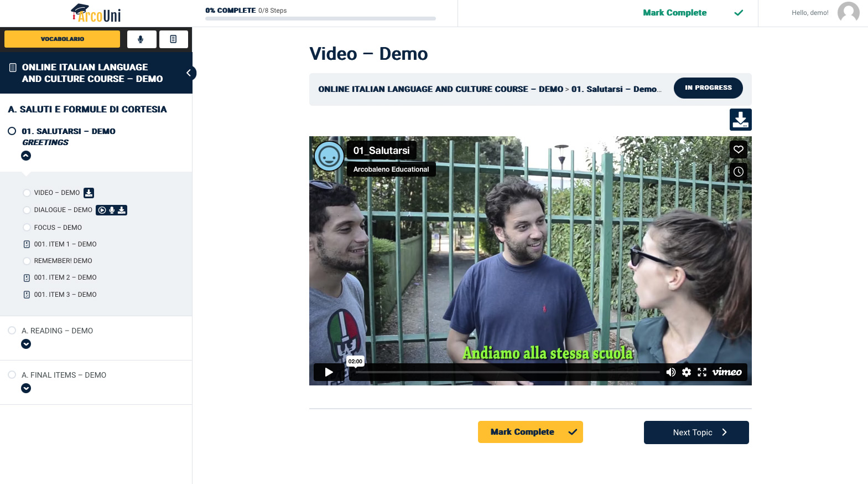The height and width of the screenshot is (484, 868).
Task: Click the download icon beside Video – Demo in the sidebar
Action: tap(89, 193)
